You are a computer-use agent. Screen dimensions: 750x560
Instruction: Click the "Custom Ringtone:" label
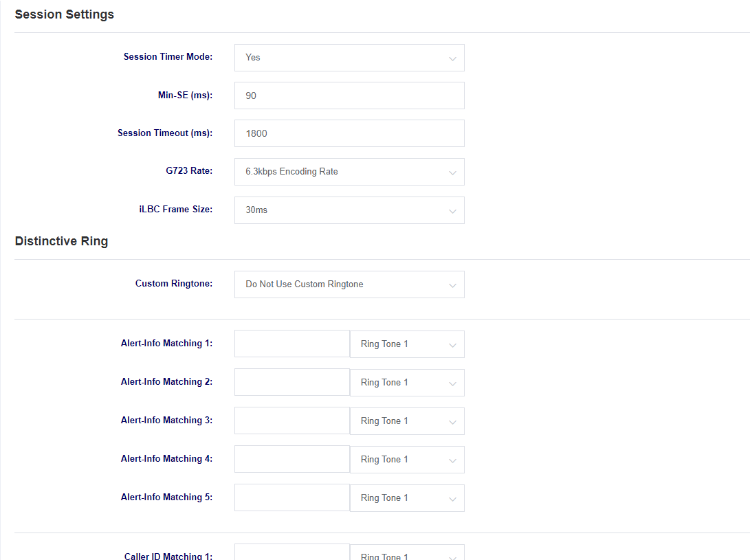click(x=174, y=284)
